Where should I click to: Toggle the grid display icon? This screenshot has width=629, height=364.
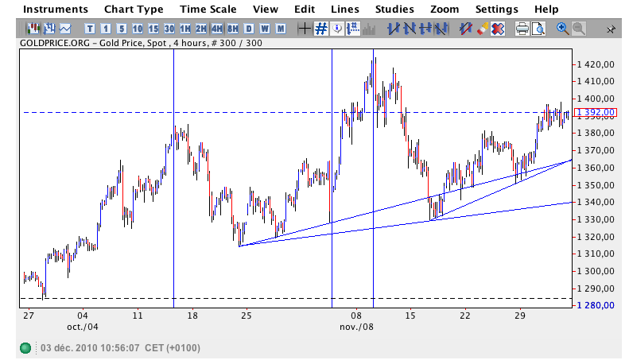pos(321,29)
